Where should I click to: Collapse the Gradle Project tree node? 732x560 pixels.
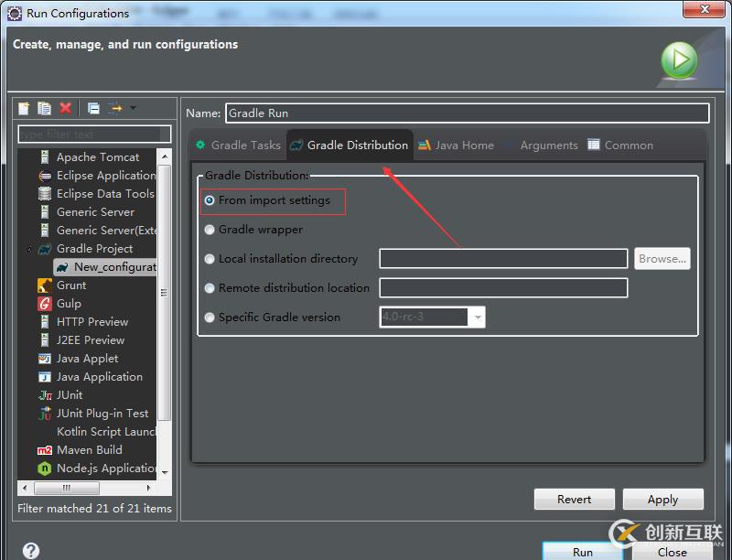click(x=28, y=249)
